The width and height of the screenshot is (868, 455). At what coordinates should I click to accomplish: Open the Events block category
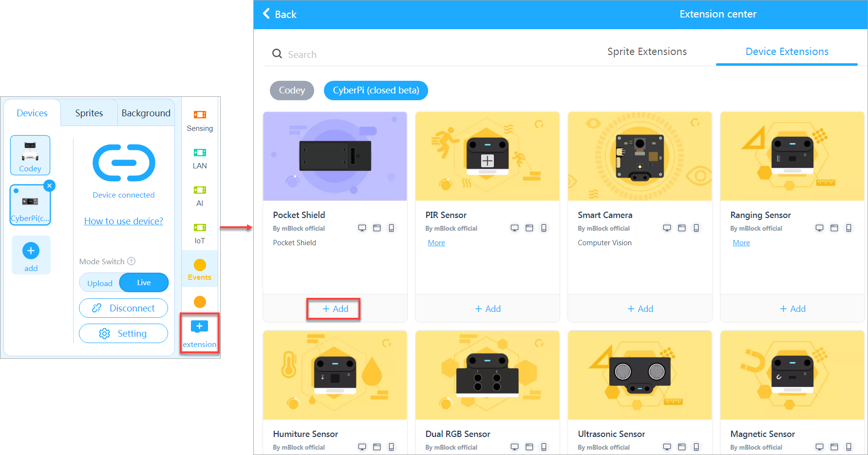[x=200, y=270]
